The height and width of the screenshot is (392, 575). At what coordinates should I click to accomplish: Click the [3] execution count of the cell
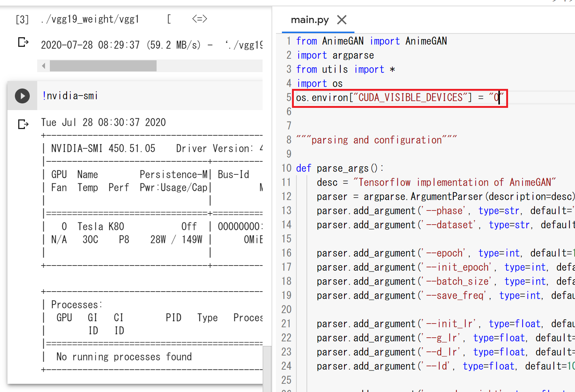pos(22,19)
